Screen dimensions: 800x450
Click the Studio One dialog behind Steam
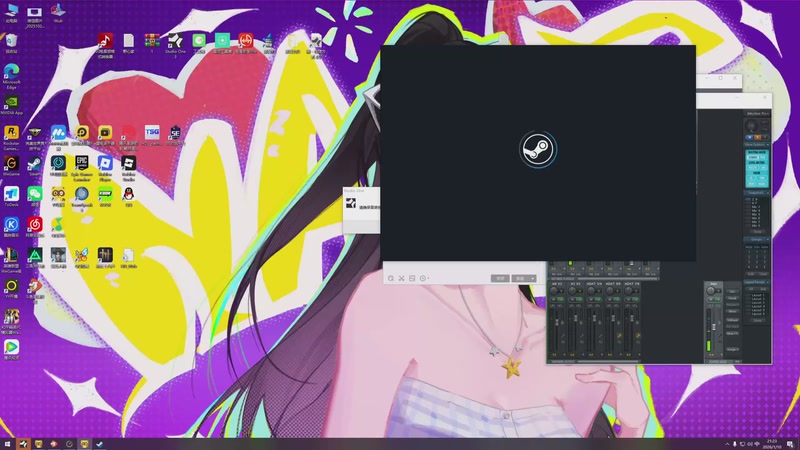click(361, 210)
